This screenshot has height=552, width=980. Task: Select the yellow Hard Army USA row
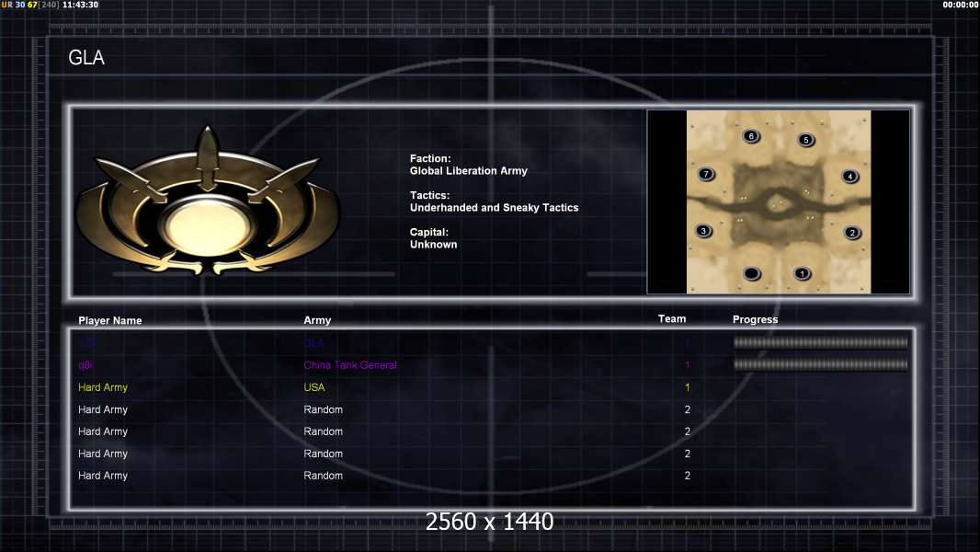pyautogui.click(x=491, y=387)
